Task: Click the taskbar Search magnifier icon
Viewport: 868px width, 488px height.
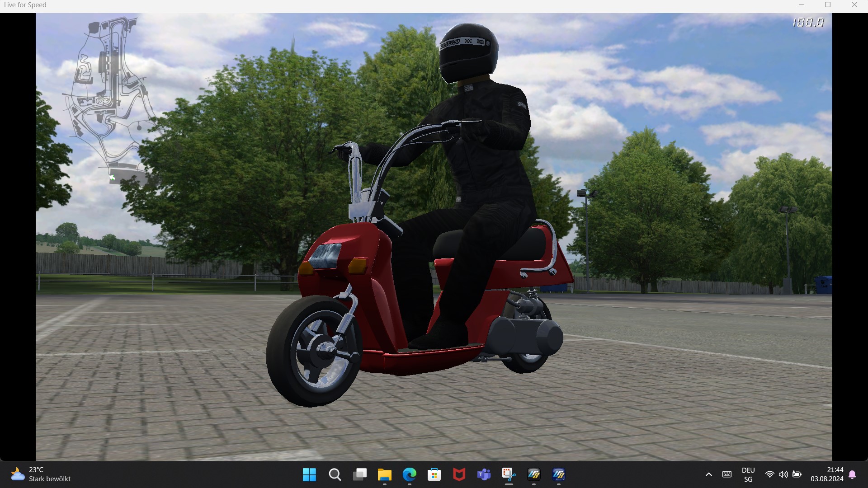Action: [x=335, y=474]
